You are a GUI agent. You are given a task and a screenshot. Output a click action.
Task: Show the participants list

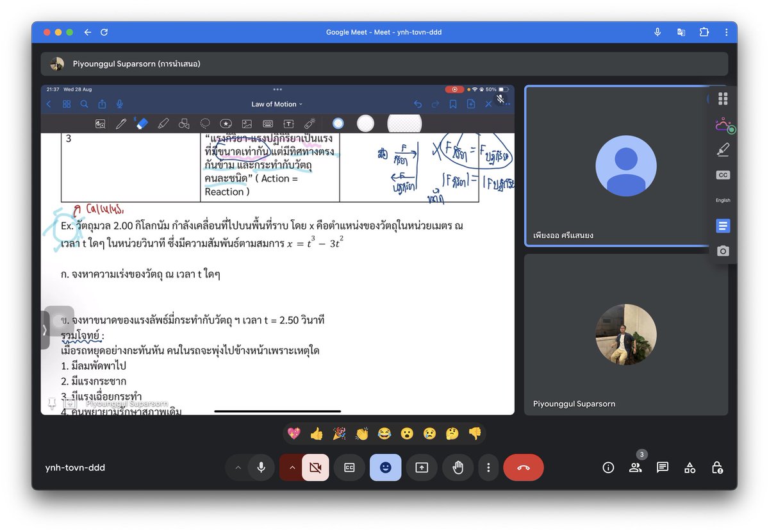pos(635,468)
